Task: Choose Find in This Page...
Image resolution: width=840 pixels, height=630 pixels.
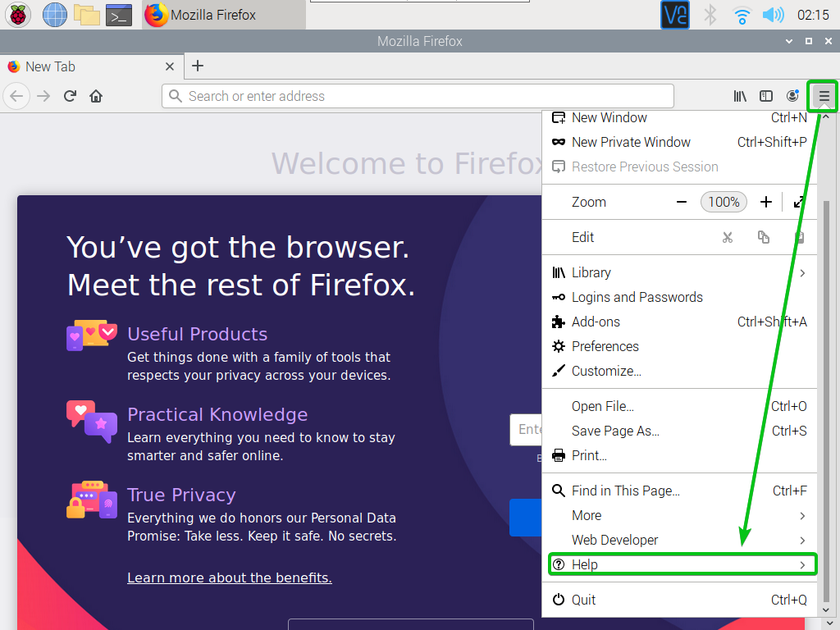Action: point(680,491)
